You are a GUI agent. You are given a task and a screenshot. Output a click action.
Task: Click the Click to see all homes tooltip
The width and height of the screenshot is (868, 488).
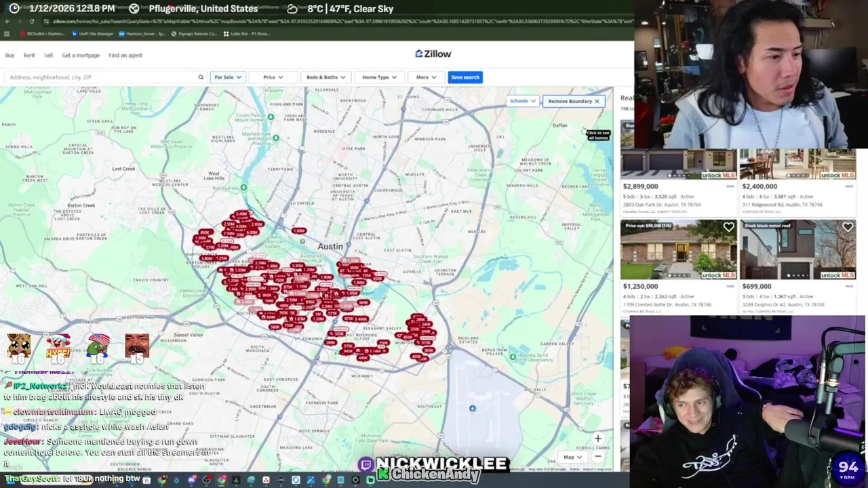[x=598, y=135]
